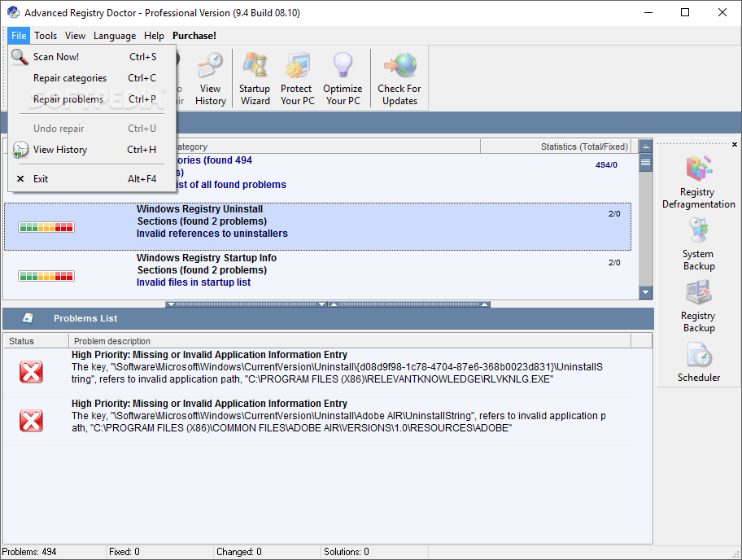Click the Purchase! menu item

coord(194,36)
